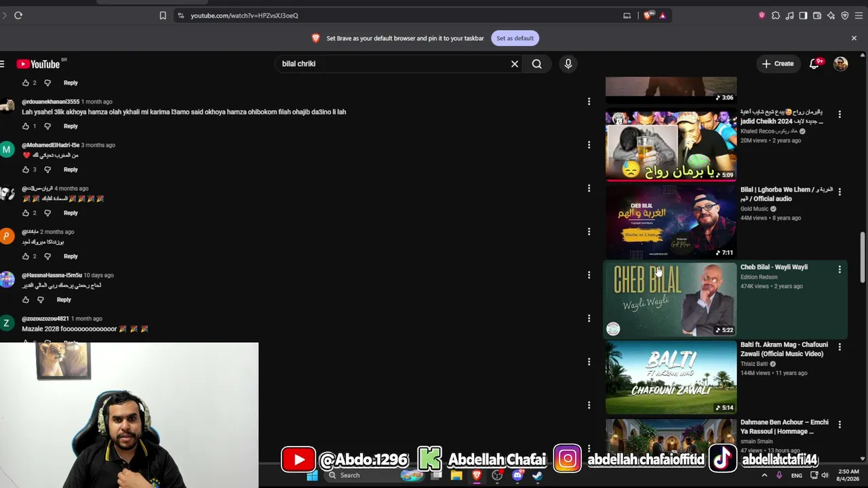Like the comment posted 4 months ago
Screen dimensions: 868x488
click(x=26, y=213)
